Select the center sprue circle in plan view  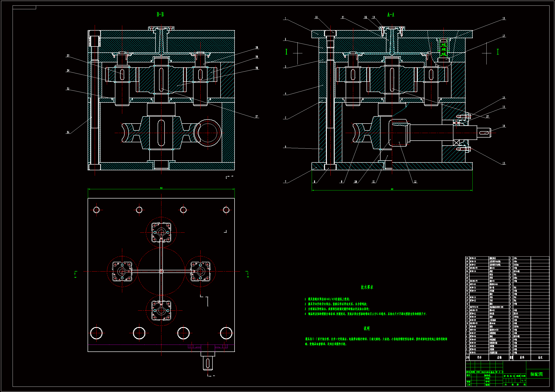(x=161, y=272)
